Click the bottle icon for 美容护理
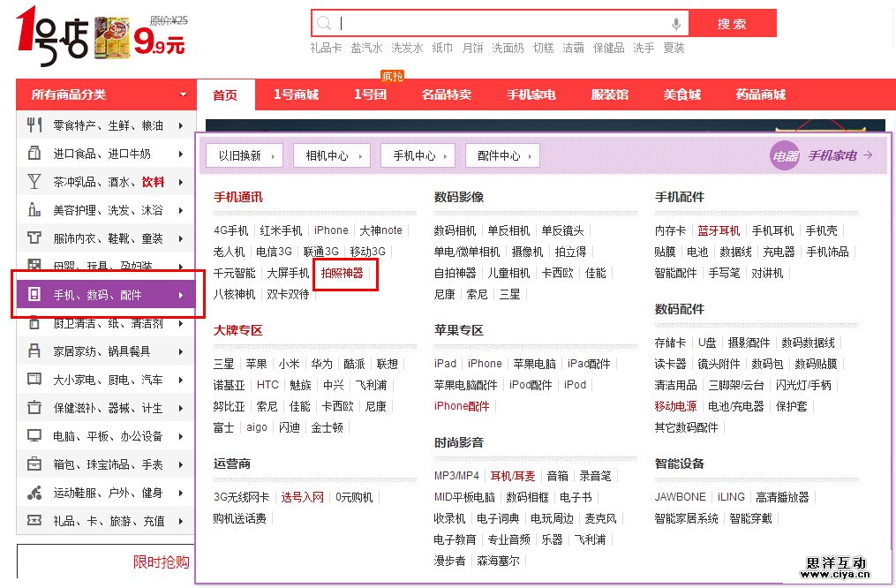This screenshot has width=896, height=588. pos(34,210)
